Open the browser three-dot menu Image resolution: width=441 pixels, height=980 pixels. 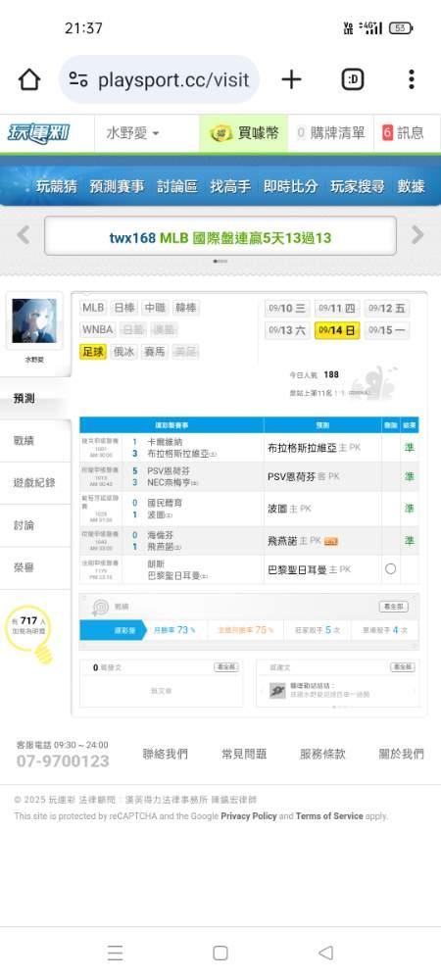click(x=411, y=79)
